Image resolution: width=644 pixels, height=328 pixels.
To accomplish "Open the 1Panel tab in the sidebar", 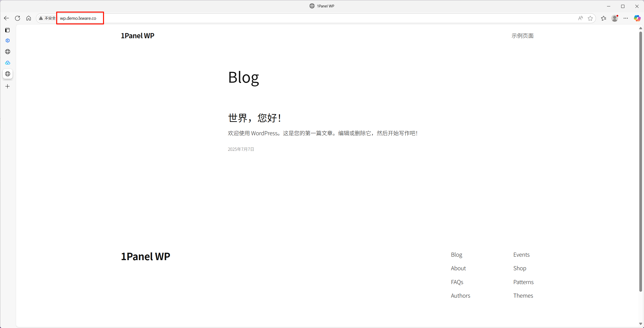I will click(x=7, y=40).
